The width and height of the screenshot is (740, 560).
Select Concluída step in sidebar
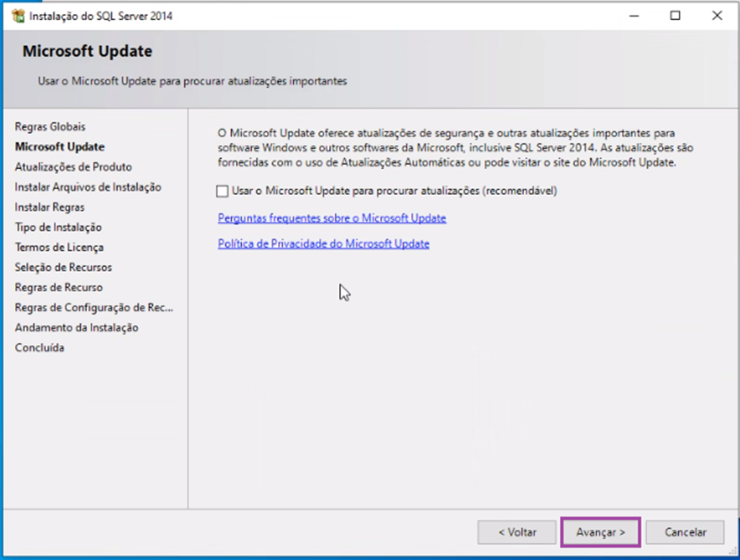point(39,347)
